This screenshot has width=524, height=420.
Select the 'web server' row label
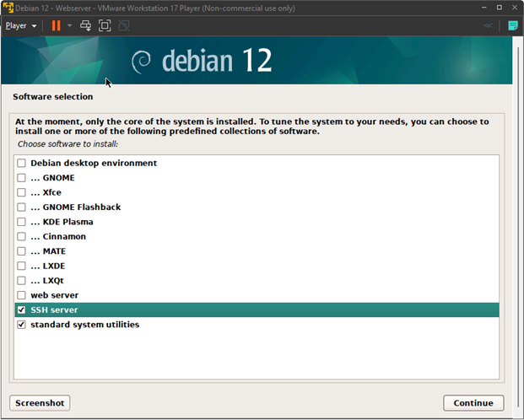click(x=55, y=295)
